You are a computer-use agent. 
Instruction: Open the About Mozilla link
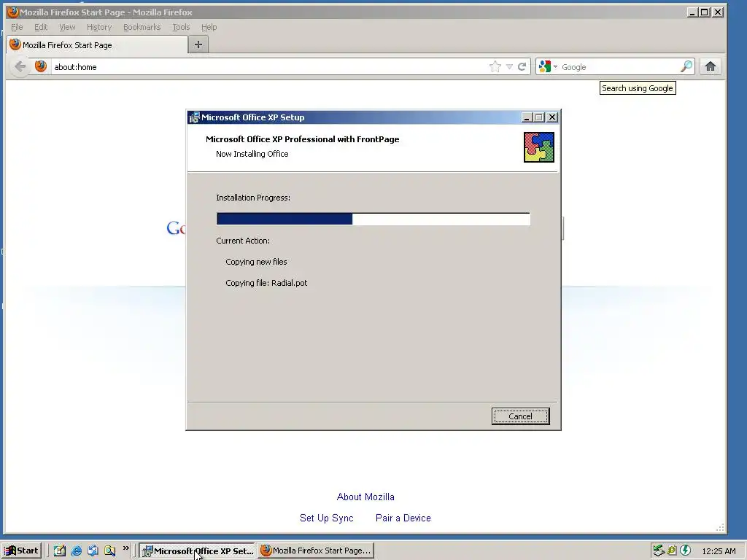point(365,497)
